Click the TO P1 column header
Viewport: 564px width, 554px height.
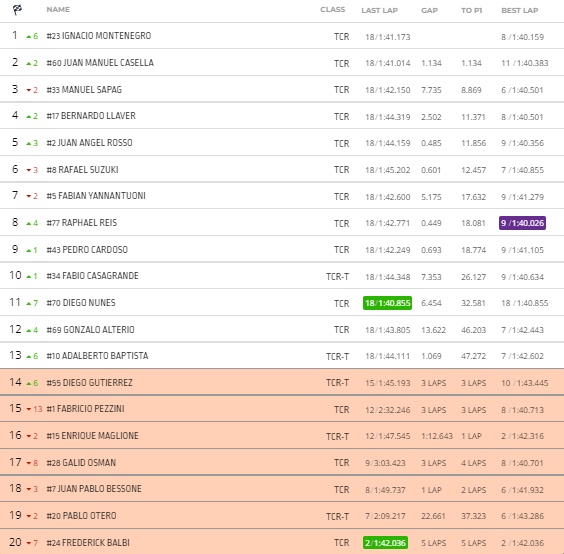click(472, 10)
